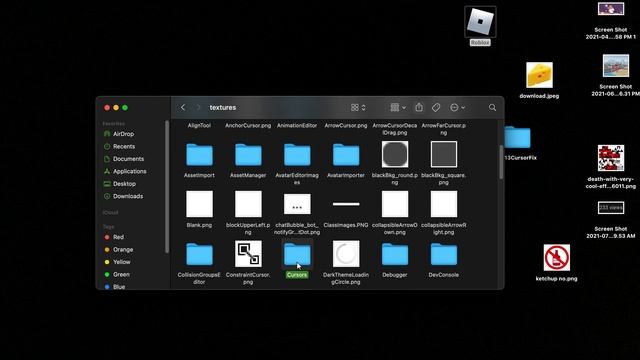Open the icon view switcher in toolbar
The image size is (640, 360).
[x=358, y=107]
